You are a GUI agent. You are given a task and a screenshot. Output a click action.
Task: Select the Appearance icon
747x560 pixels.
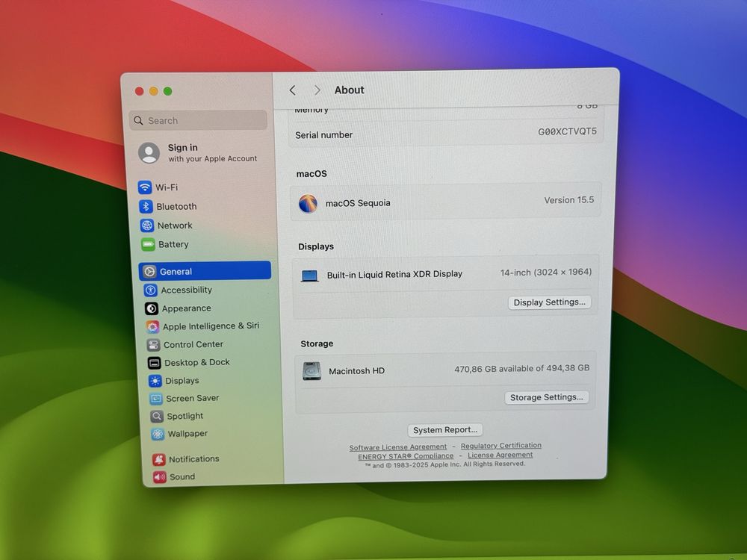coord(152,308)
